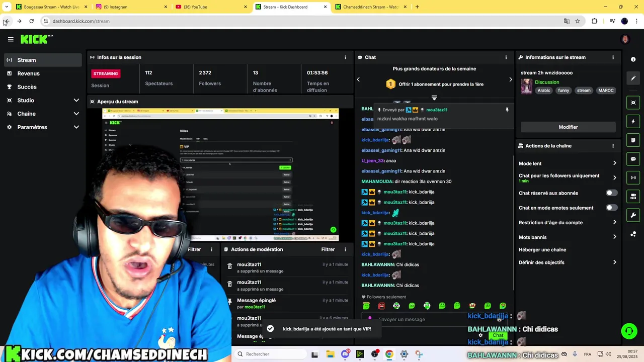Open Mots bannis chevron
This screenshot has height=362, width=644.
[614, 237]
